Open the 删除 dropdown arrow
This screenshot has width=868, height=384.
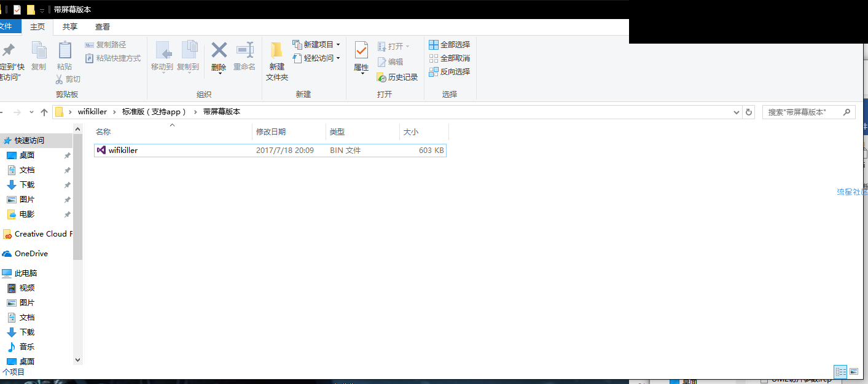click(220, 74)
